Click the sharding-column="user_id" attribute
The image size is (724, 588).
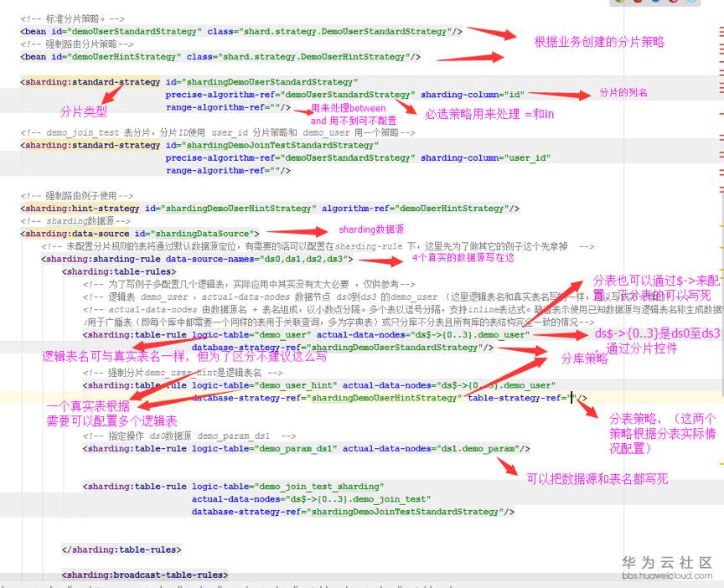click(x=486, y=157)
